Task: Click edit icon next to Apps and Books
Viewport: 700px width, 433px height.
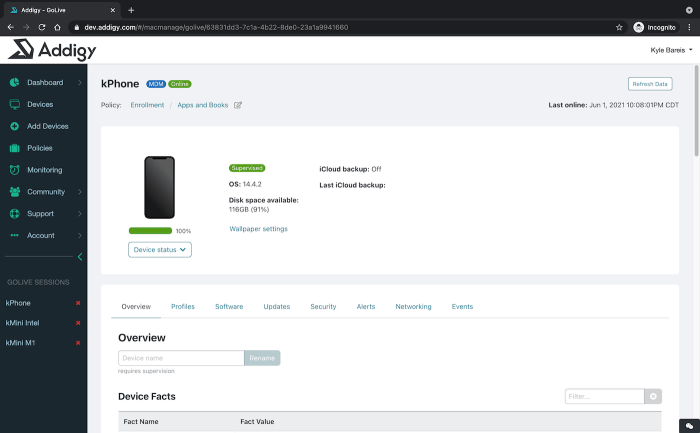Action: point(238,105)
